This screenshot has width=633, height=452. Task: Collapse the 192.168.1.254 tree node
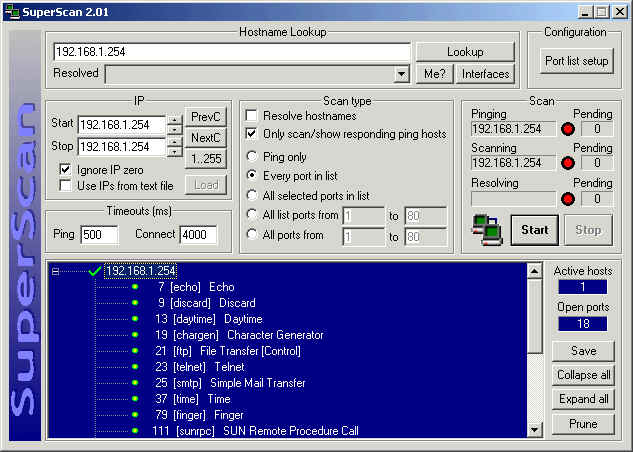[x=56, y=272]
